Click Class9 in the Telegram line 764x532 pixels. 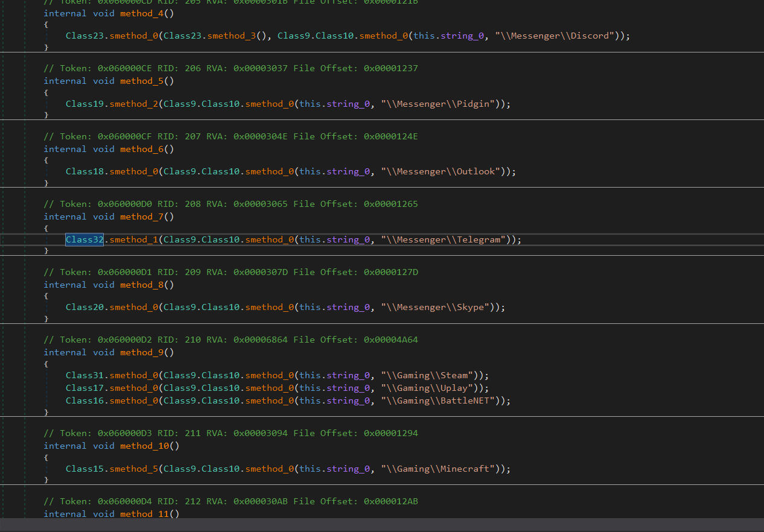point(179,239)
